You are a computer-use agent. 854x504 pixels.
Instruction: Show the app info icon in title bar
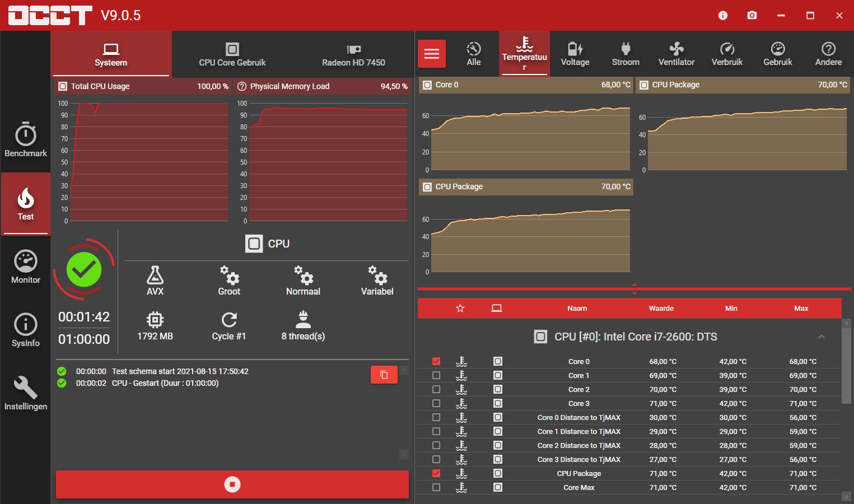(723, 15)
